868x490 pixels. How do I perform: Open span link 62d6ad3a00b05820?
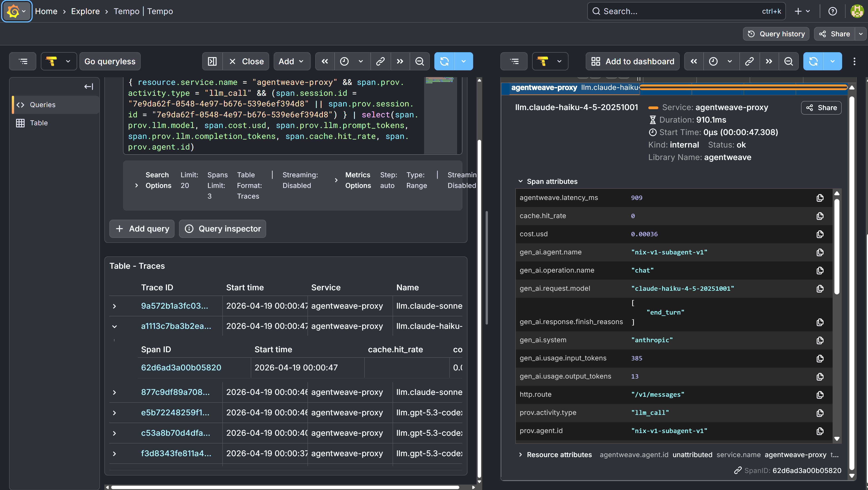[181, 368]
